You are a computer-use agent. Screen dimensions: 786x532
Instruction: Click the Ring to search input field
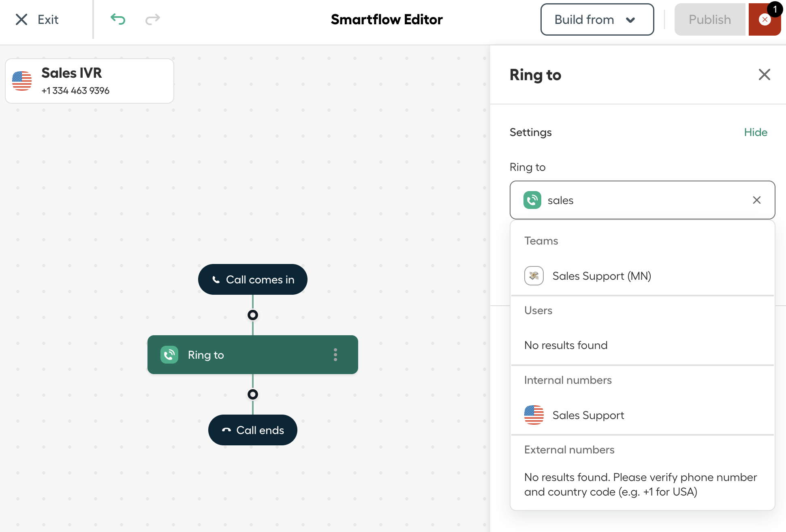point(643,200)
